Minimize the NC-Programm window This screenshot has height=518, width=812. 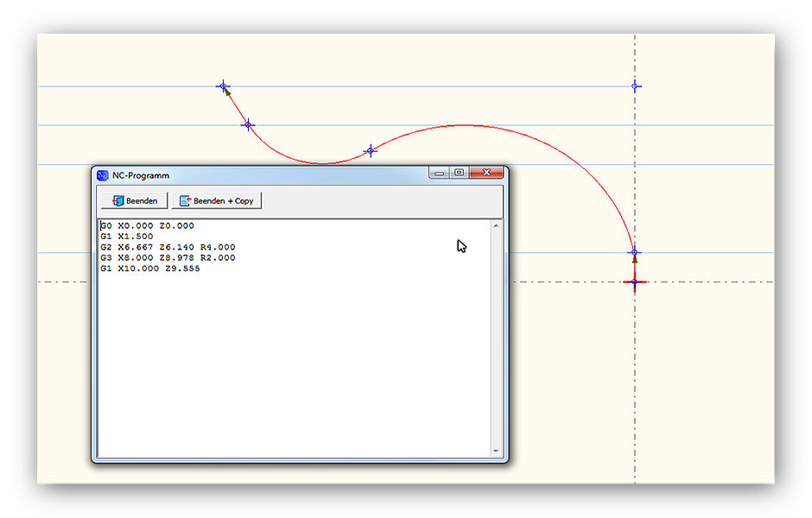coord(440,173)
